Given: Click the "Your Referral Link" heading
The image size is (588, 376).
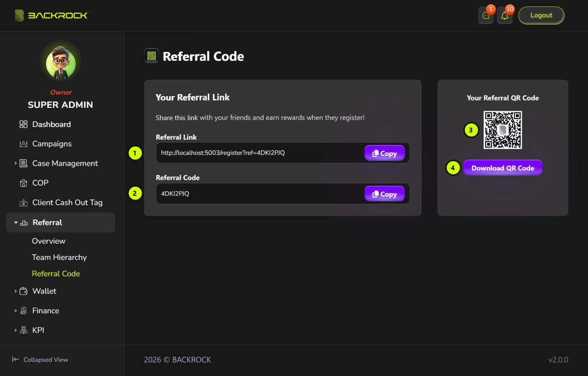Looking at the screenshot, I should point(193,97).
